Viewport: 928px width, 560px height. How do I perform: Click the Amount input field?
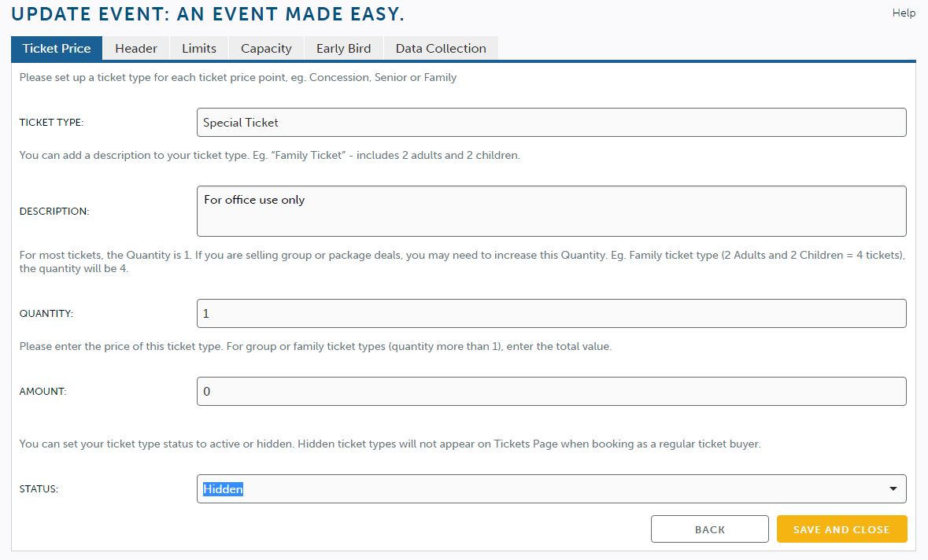point(552,392)
